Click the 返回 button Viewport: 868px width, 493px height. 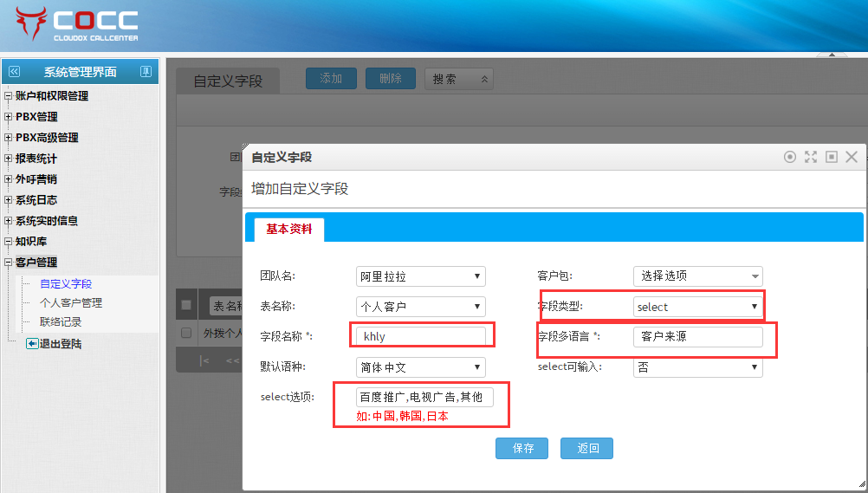coord(586,448)
